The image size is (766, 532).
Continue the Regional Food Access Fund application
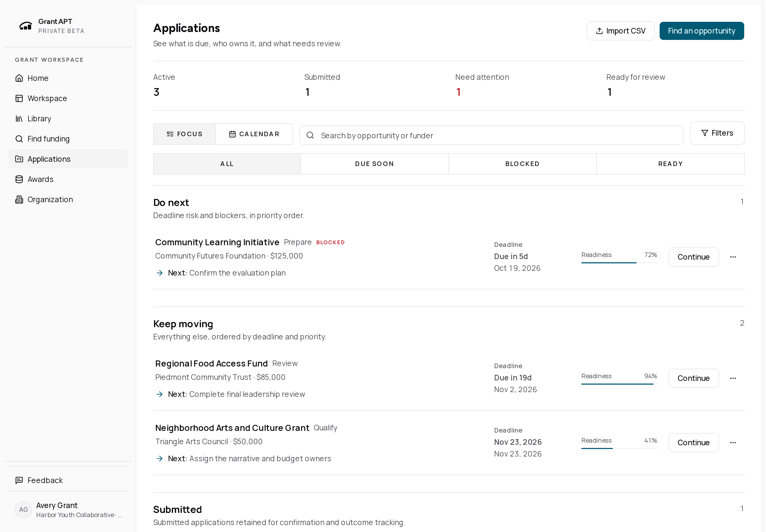pos(694,378)
